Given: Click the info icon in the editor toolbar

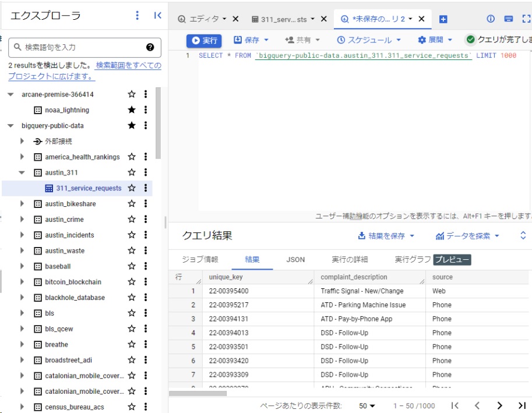Looking at the screenshot, I should 489,18.
